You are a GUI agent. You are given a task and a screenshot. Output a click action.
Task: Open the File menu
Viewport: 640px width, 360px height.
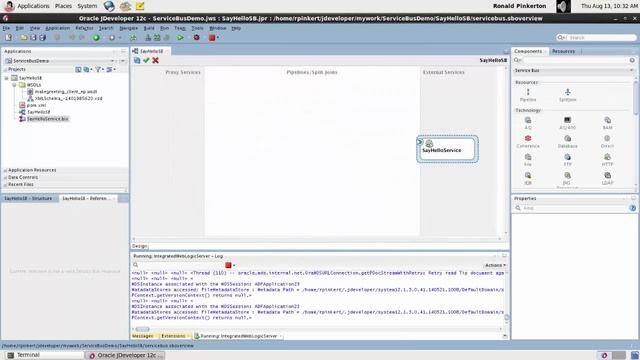tap(6, 28)
